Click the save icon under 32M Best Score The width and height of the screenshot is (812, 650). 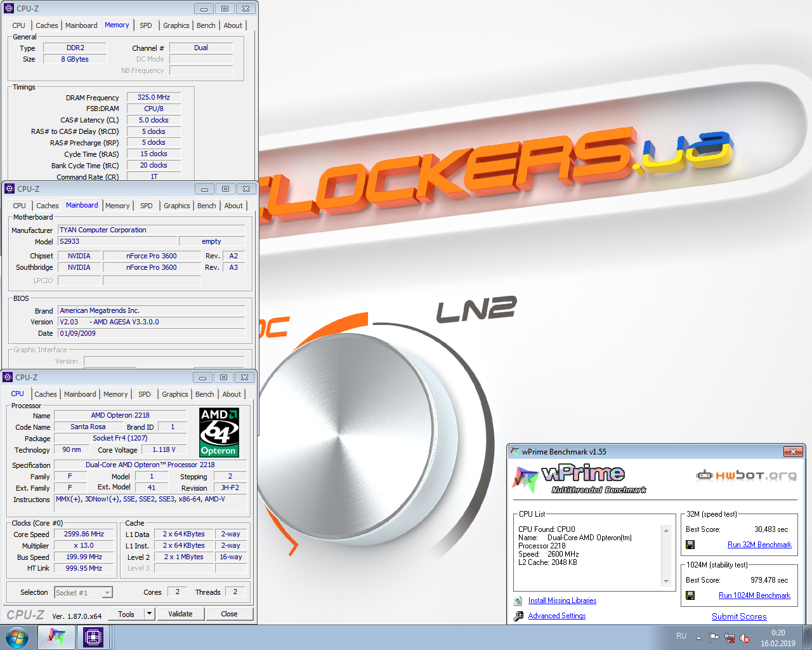[690, 545]
